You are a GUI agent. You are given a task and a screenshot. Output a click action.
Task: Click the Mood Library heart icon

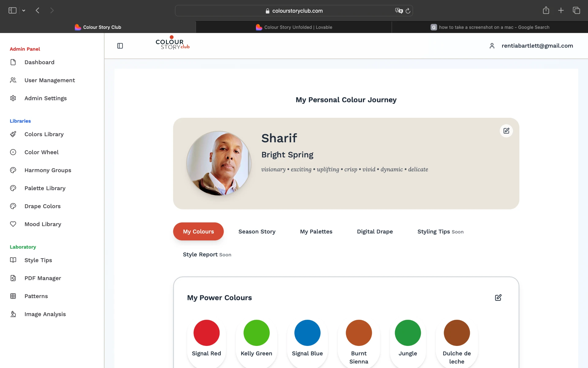(13, 224)
